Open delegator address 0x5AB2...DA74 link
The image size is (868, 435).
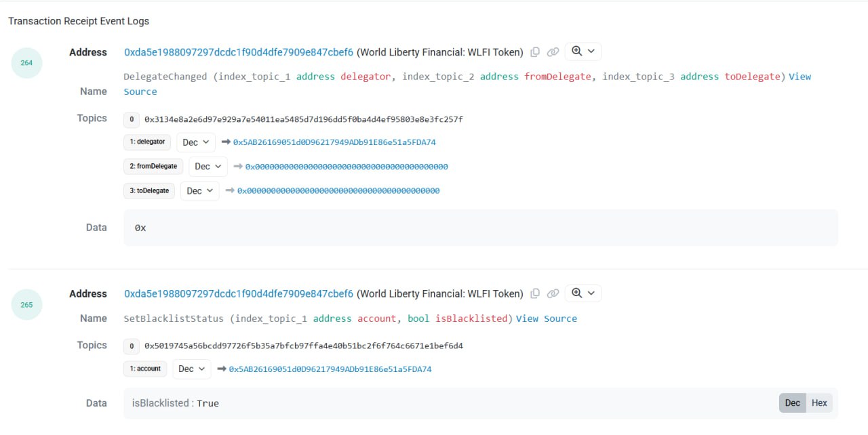334,142
